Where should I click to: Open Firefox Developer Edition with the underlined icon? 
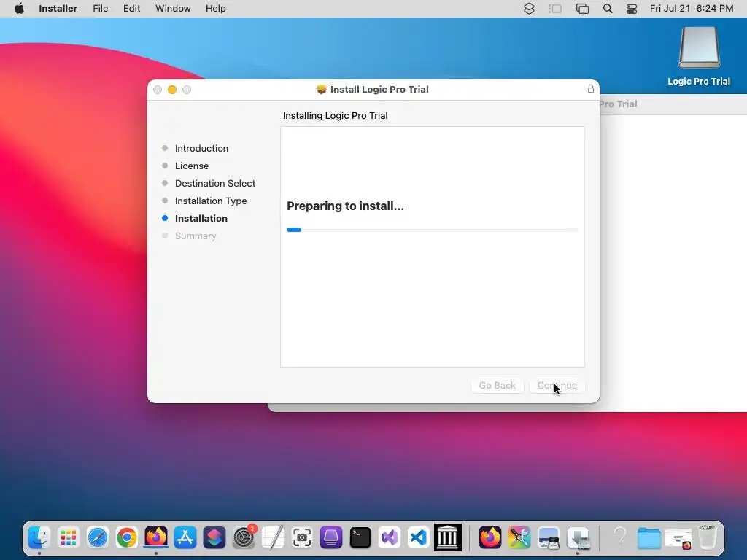pos(156,537)
